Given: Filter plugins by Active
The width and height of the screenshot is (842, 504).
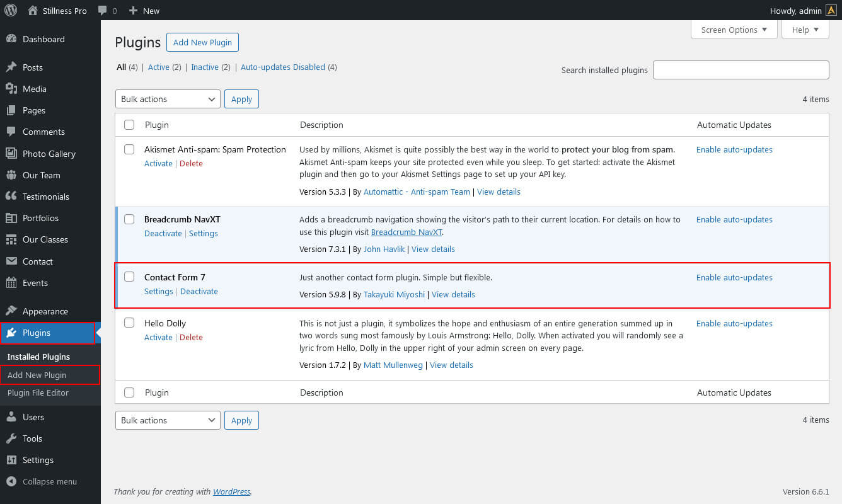Looking at the screenshot, I should point(159,67).
